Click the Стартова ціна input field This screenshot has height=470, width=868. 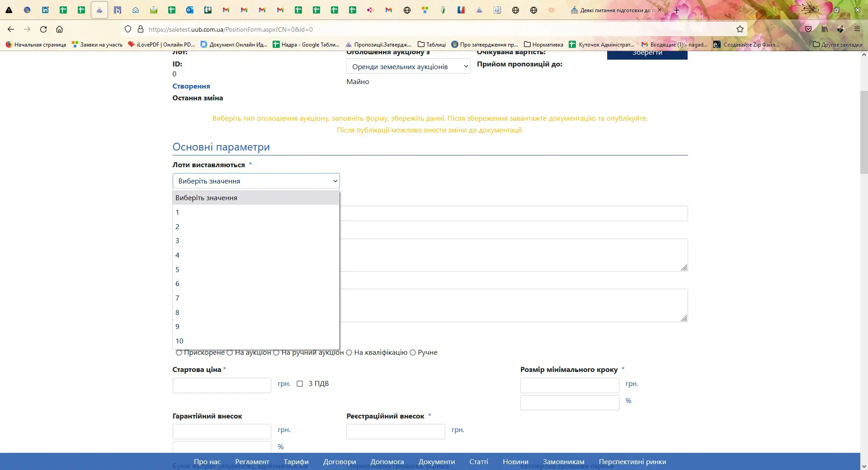tap(222, 385)
